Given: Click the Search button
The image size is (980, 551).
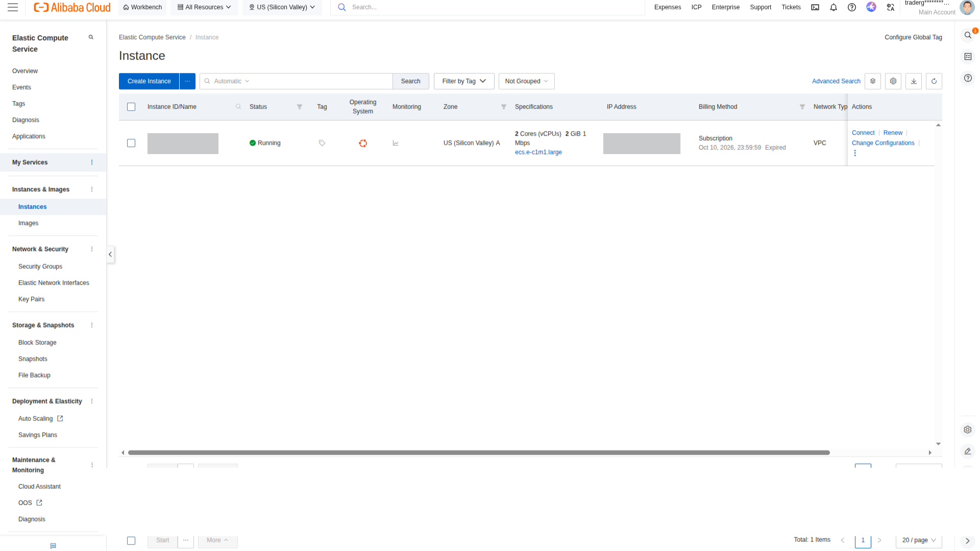Looking at the screenshot, I should point(411,81).
